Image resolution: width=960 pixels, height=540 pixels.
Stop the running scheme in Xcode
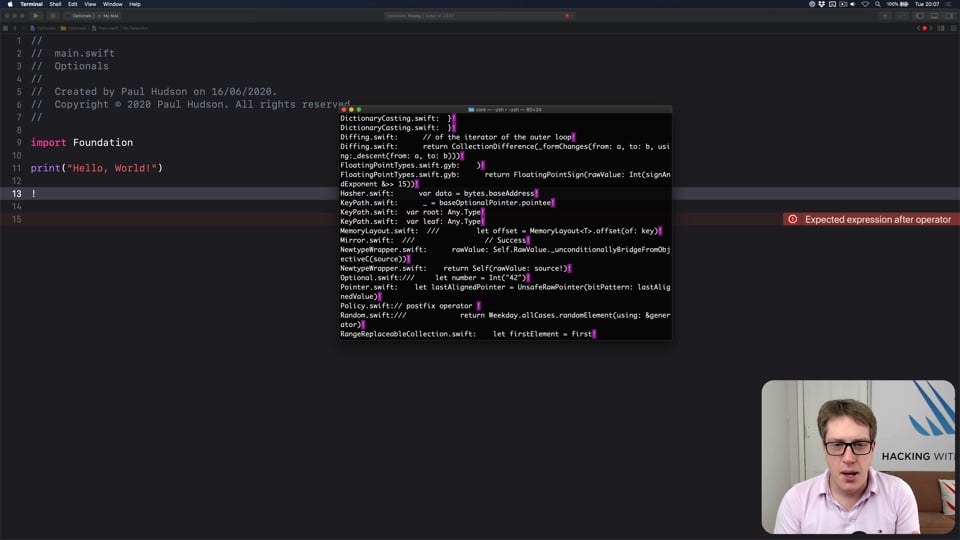tap(53, 16)
